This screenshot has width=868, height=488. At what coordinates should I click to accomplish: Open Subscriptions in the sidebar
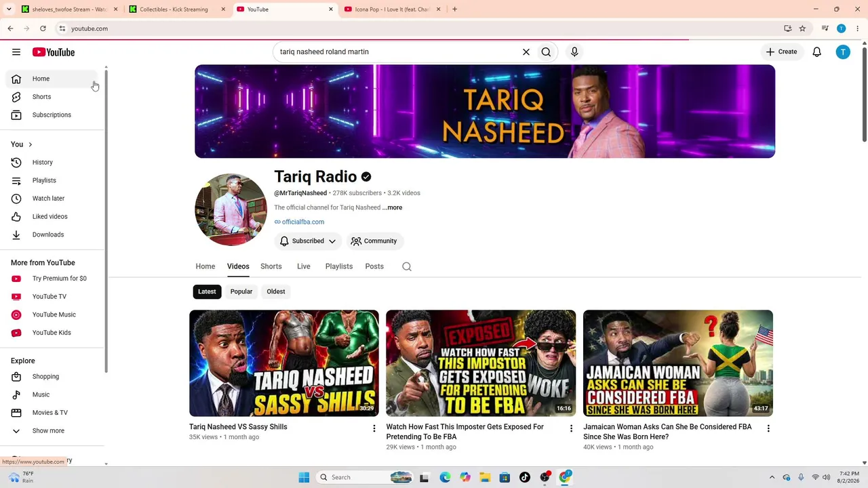(52, 115)
